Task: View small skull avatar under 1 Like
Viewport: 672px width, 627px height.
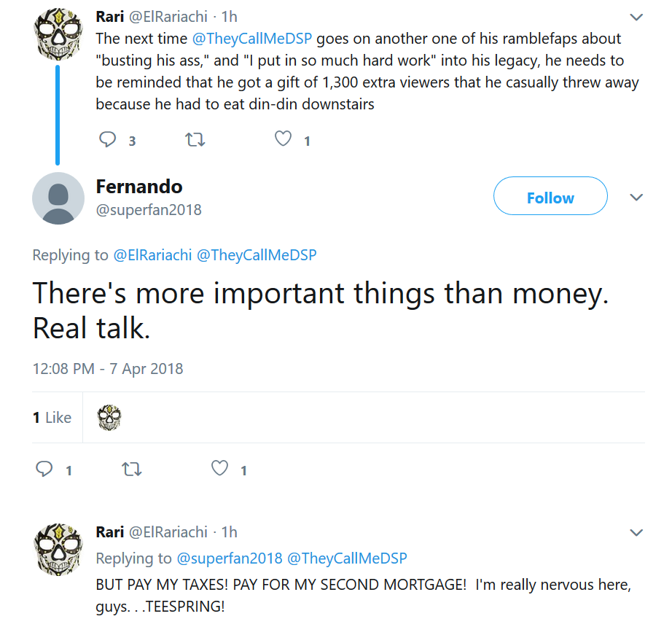Action: click(x=109, y=418)
